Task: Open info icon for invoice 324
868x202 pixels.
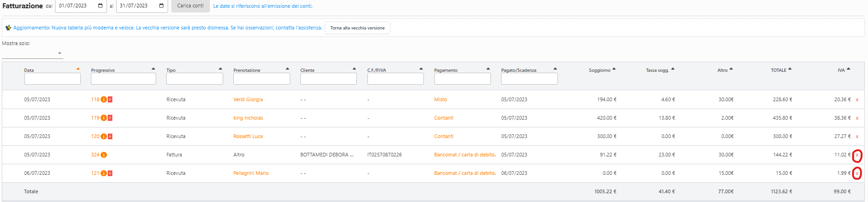Action: point(104,155)
